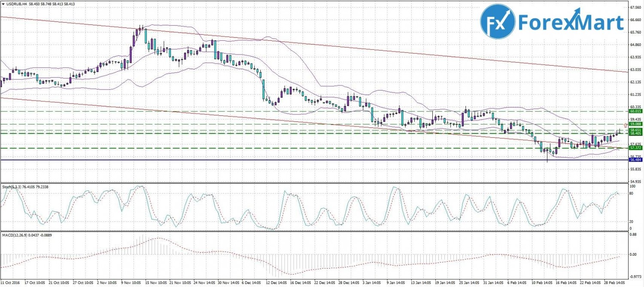This screenshot has width=644, height=287.
Task: Click the MACD 0.00 axis label
Action: (x=633, y=254)
